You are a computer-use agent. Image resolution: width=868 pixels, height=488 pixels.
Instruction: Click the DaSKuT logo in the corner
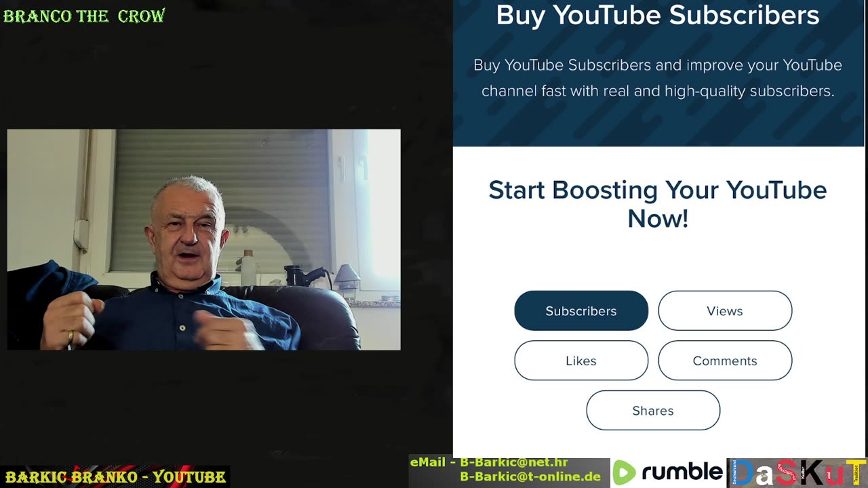tap(797, 472)
